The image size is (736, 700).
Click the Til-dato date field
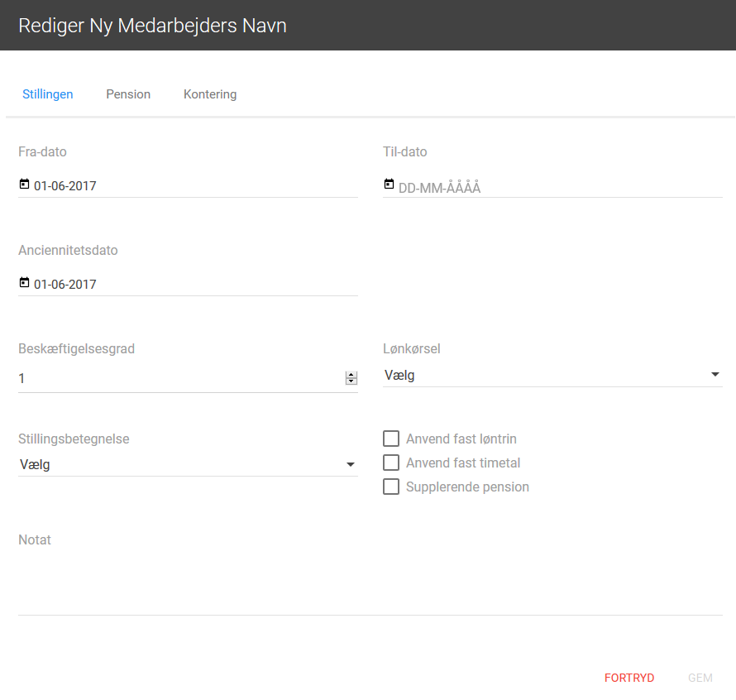[552, 187]
